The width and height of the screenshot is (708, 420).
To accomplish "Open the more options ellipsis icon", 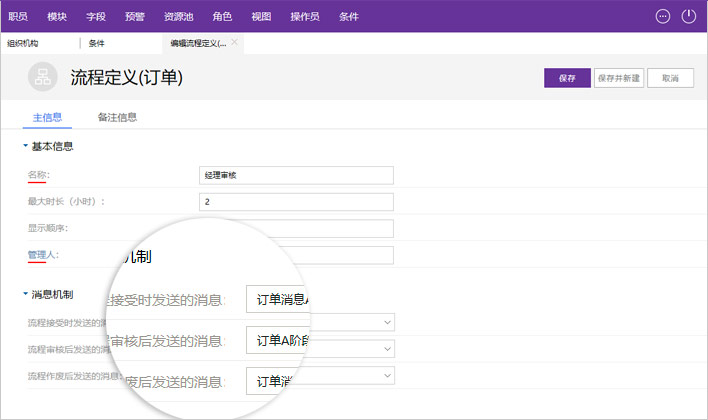I will pyautogui.click(x=662, y=16).
